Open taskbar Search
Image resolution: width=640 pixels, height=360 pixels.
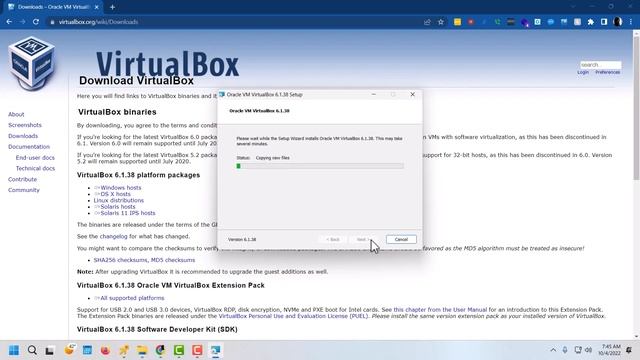32,350
